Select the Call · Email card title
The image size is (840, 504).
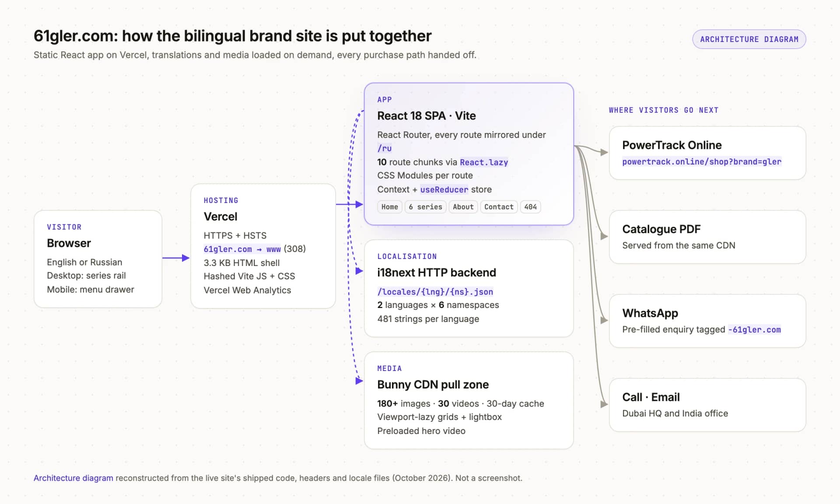point(651,397)
